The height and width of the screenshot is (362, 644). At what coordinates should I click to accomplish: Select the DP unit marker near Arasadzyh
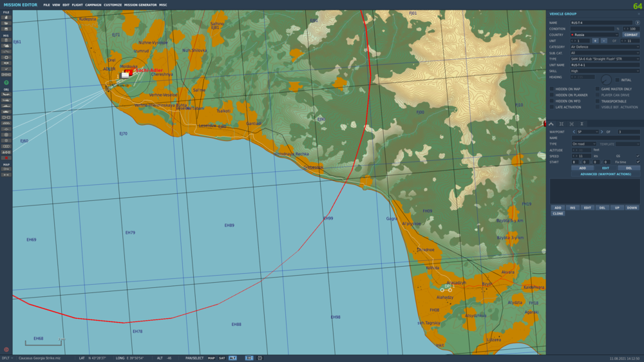coord(446,289)
